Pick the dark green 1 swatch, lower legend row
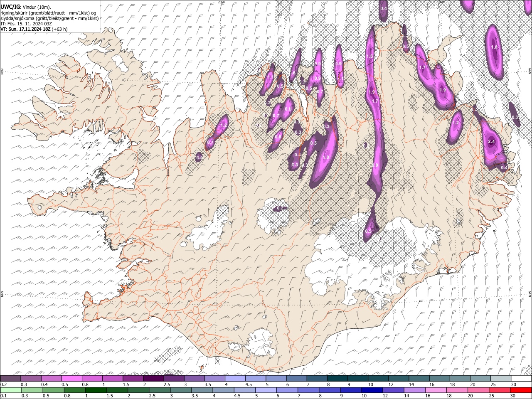The image size is (532, 399). pos(96,390)
